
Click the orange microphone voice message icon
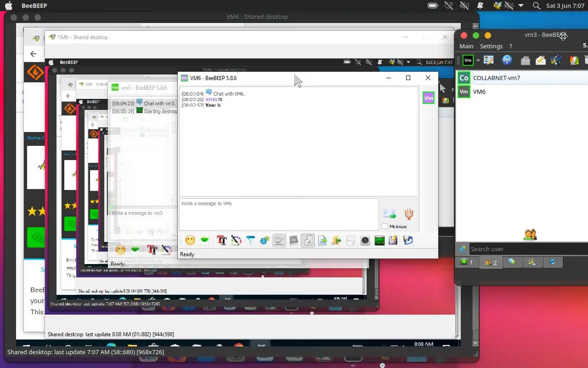tap(409, 214)
